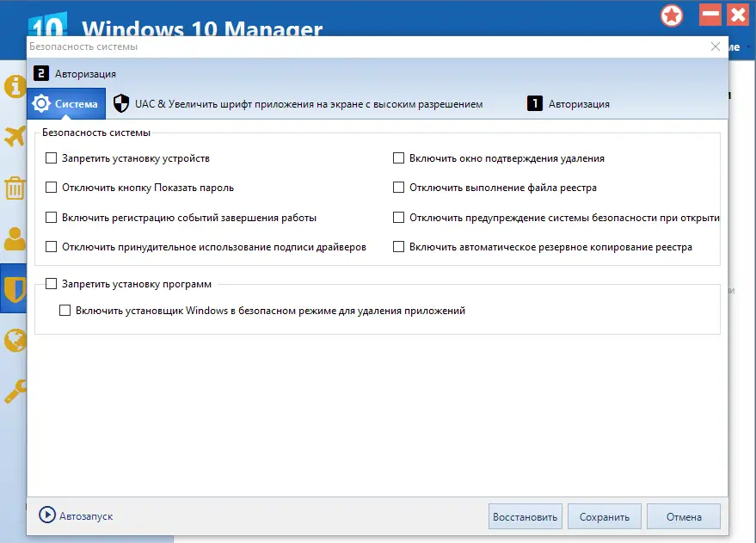The image size is (756, 543).
Task: Open the Cleaner trash bin sidebar icon
Action: (x=15, y=188)
